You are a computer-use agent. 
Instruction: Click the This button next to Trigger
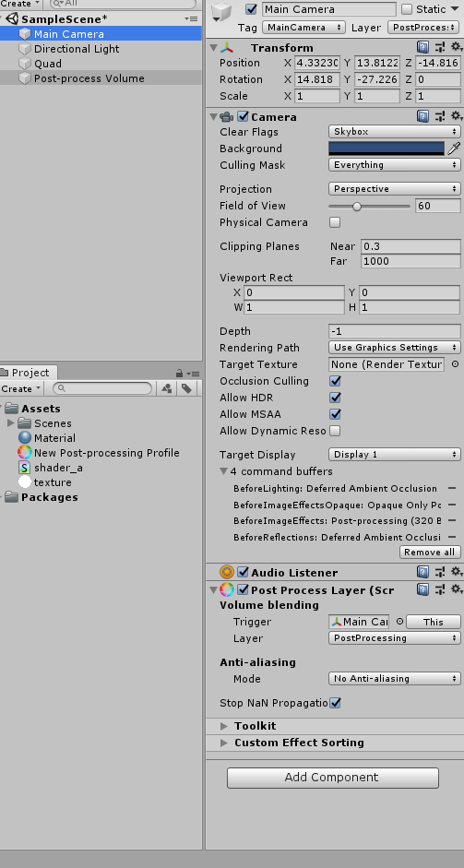(433, 622)
